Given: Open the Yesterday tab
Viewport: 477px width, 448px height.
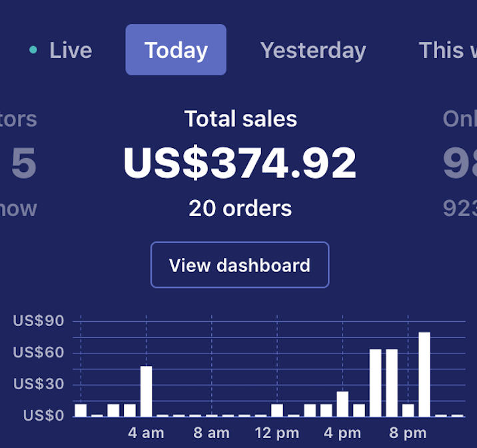Looking at the screenshot, I should tap(312, 50).
